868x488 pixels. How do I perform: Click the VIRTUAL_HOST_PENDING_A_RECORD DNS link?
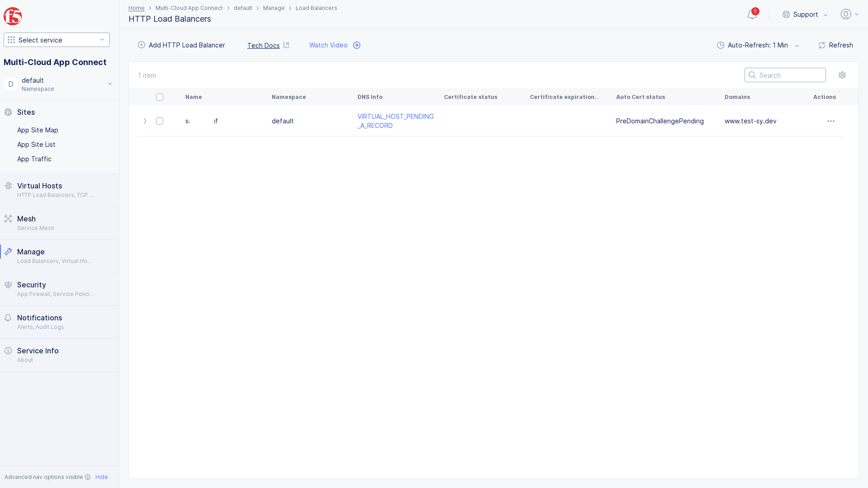pyautogui.click(x=395, y=121)
